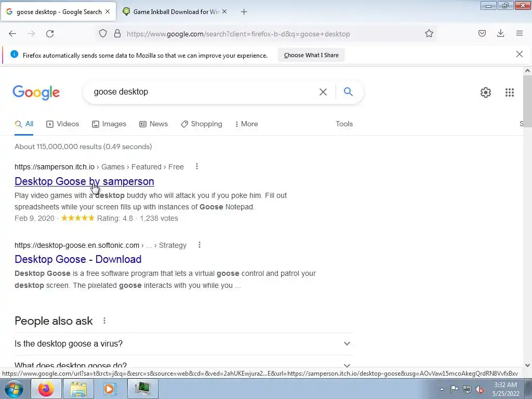Clear the Google search box text
The height and width of the screenshot is (399, 532).
pyautogui.click(x=323, y=92)
